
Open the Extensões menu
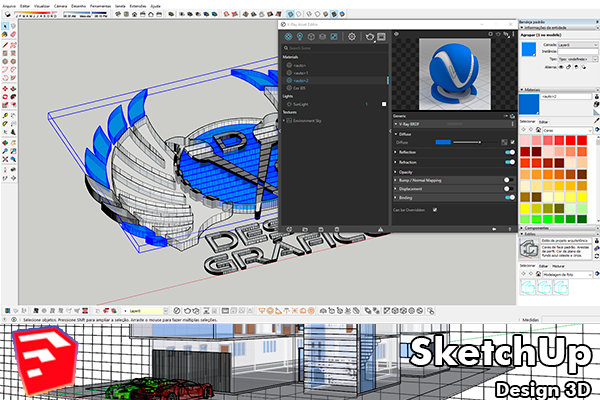pyautogui.click(x=138, y=6)
